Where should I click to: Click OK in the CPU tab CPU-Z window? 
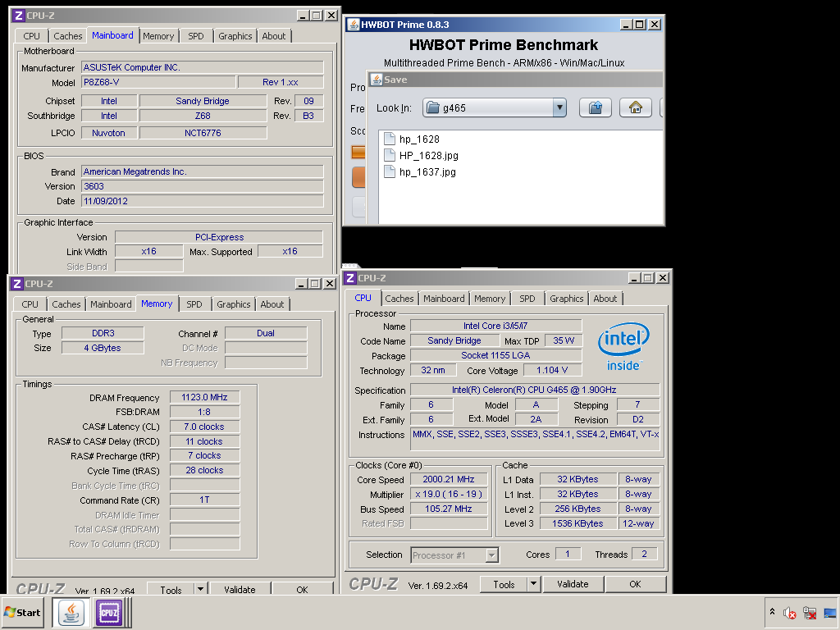click(636, 584)
